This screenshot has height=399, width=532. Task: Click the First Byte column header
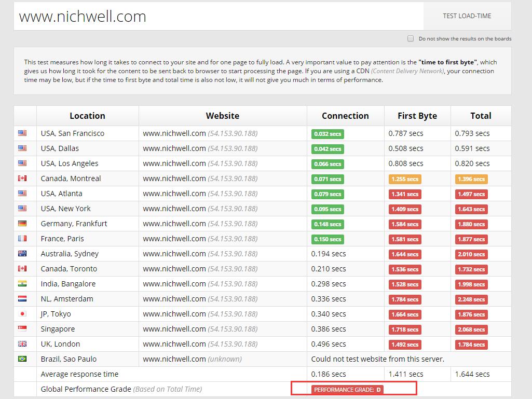coord(417,116)
